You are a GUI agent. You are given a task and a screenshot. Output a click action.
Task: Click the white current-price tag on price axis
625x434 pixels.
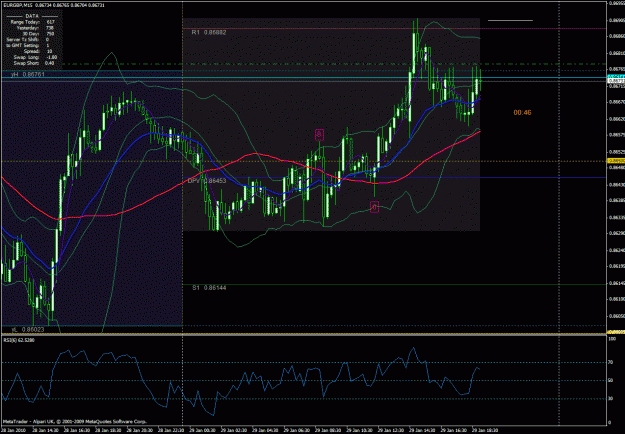[x=616, y=81]
